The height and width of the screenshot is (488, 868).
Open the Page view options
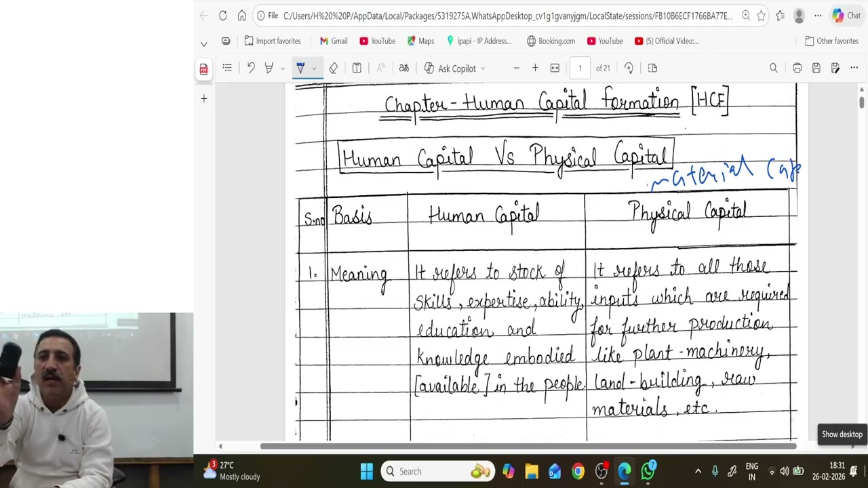pos(652,68)
